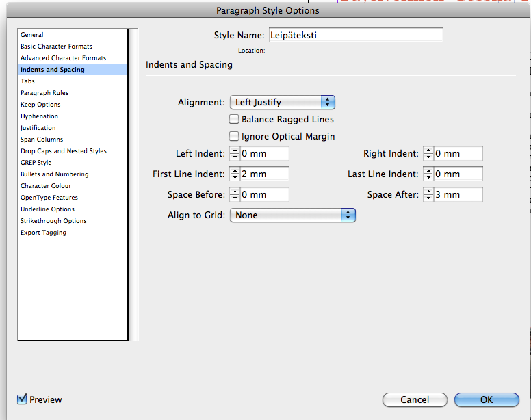Click the Space Before stepper arrows
The height and width of the screenshot is (420, 531).
pos(234,195)
